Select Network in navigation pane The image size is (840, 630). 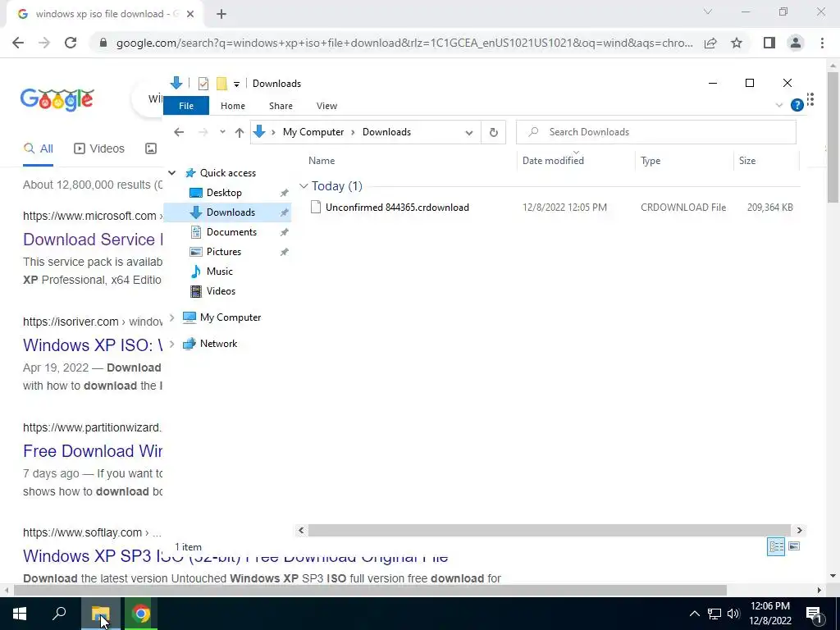point(218,344)
